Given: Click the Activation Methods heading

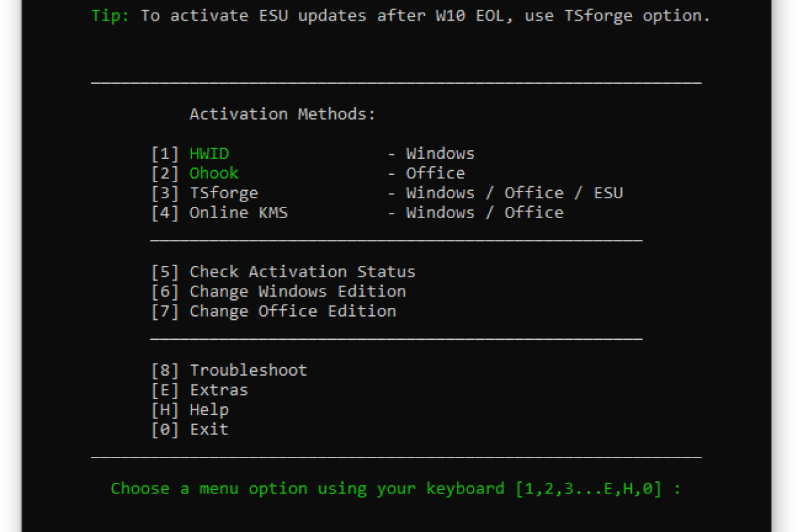Looking at the screenshot, I should [x=284, y=114].
